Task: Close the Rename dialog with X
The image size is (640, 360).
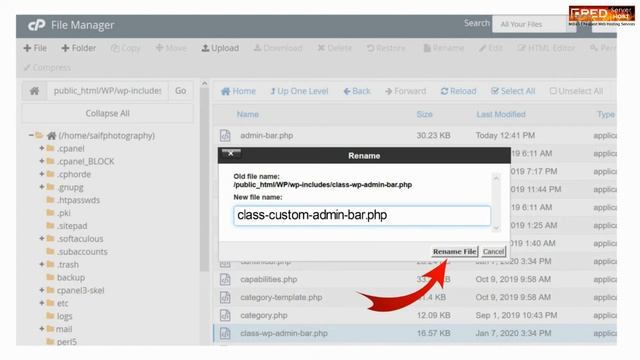Action: coord(231,153)
